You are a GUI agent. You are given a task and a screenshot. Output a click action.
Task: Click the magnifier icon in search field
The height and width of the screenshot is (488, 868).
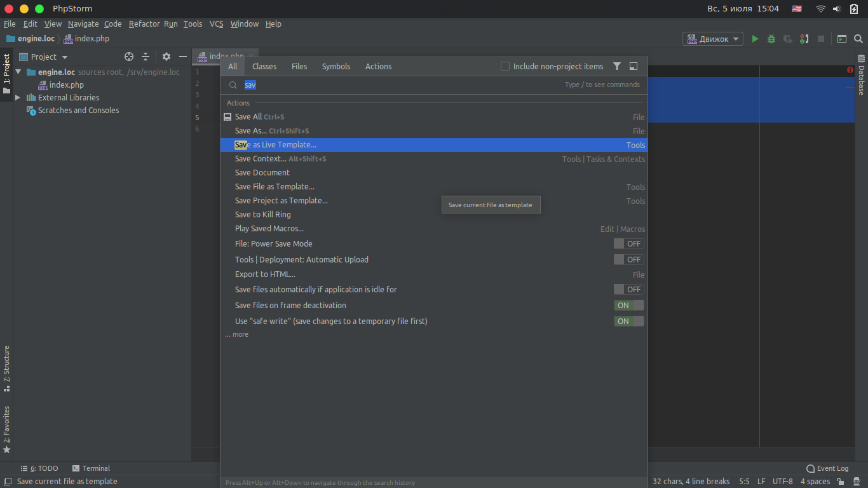[x=233, y=85]
